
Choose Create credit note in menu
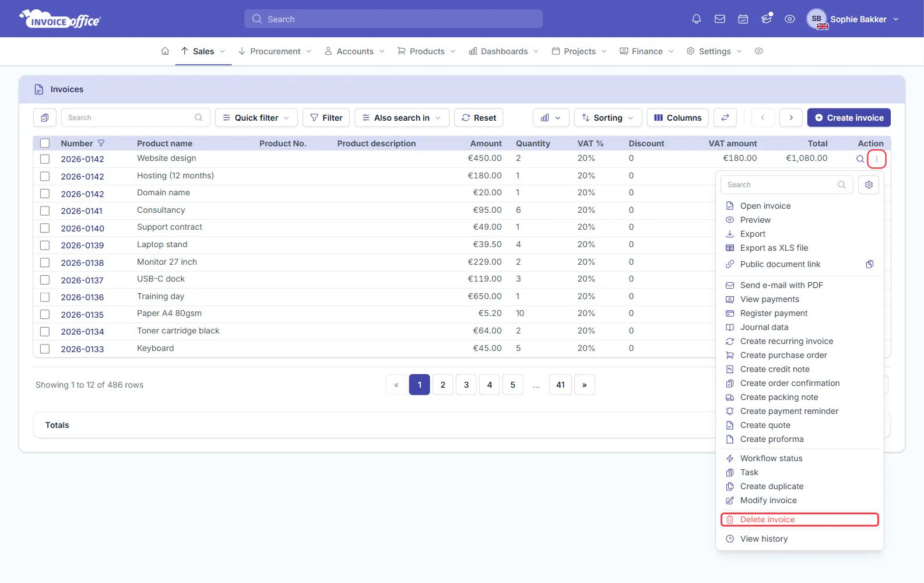click(x=775, y=369)
